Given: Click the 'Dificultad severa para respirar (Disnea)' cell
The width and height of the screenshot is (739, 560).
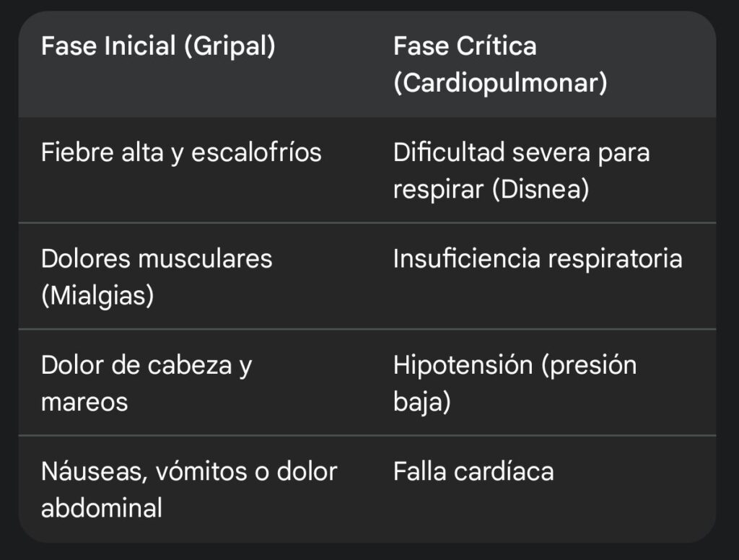Looking at the screenshot, I should point(522,171).
